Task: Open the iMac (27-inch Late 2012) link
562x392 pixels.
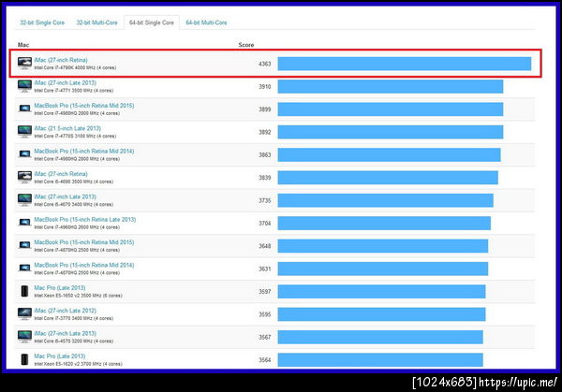Action: (x=66, y=311)
